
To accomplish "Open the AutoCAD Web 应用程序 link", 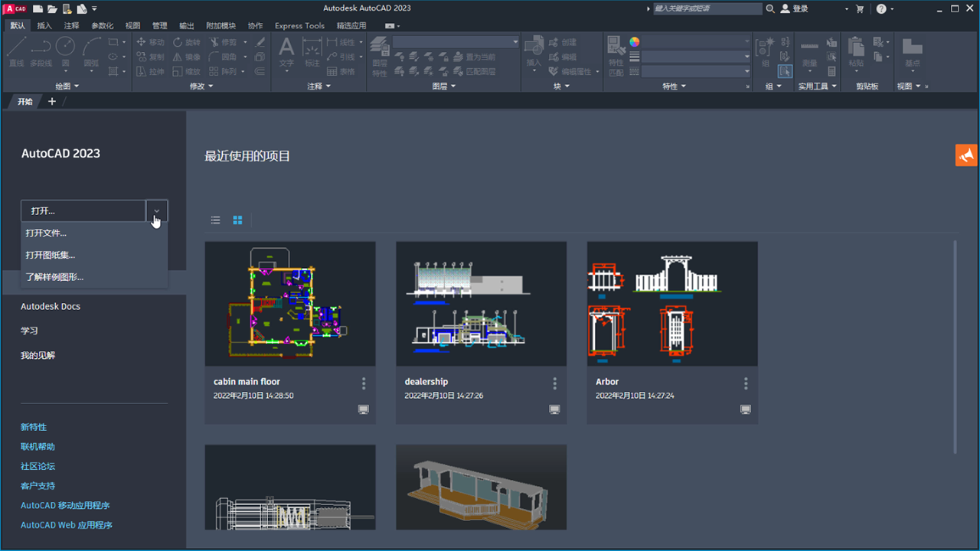I will point(67,525).
